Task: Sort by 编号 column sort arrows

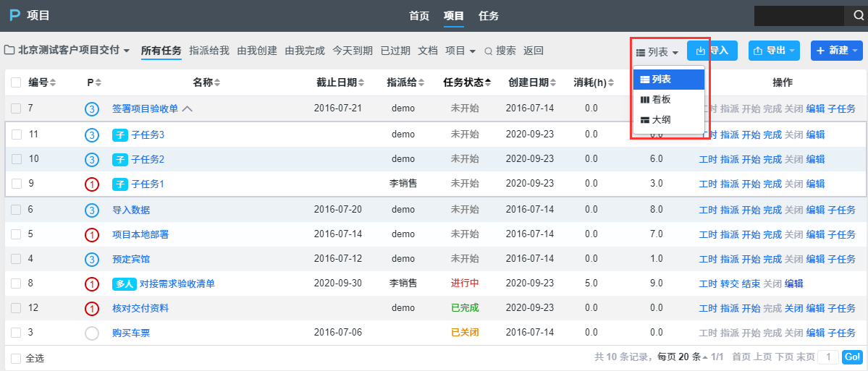Action: (x=53, y=83)
